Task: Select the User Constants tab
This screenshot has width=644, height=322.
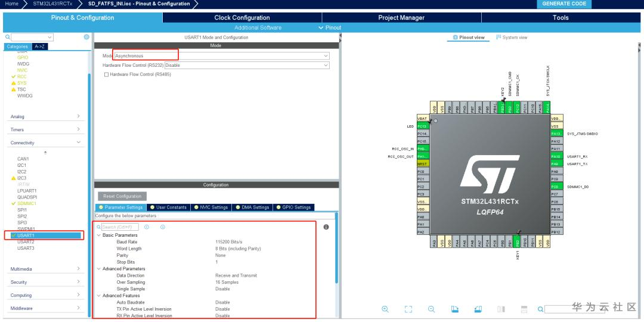Action: click(x=168, y=208)
